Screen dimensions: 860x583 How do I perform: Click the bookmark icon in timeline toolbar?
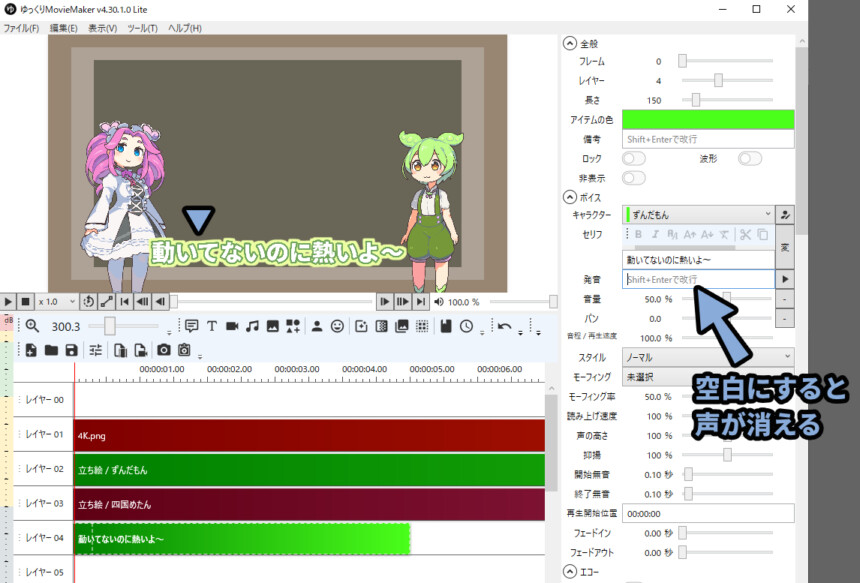click(x=446, y=326)
